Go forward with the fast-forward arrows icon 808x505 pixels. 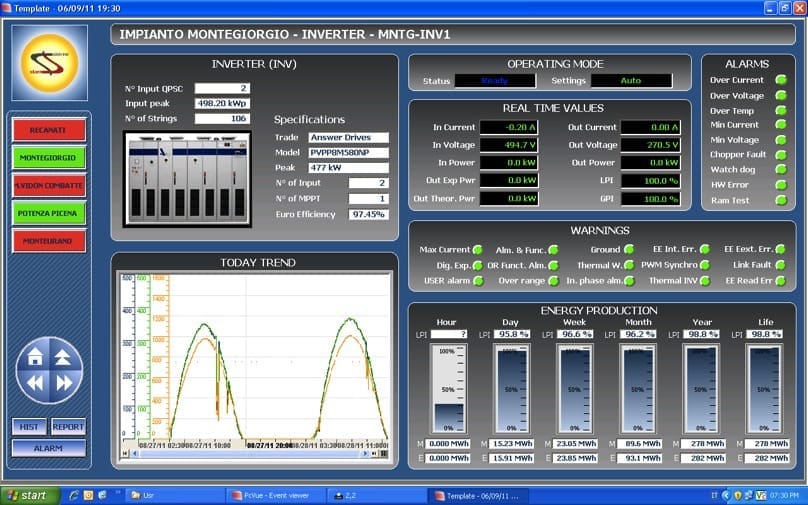point(64,382)
